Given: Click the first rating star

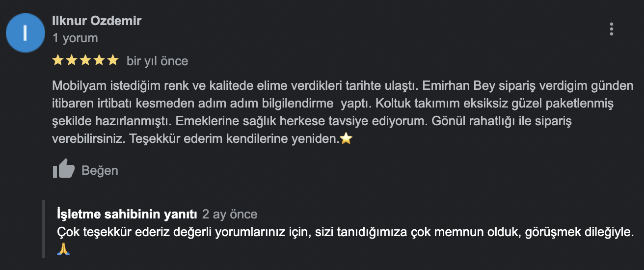Looking at the screenshot, I should pyautogui.click(x=57, y=60).
